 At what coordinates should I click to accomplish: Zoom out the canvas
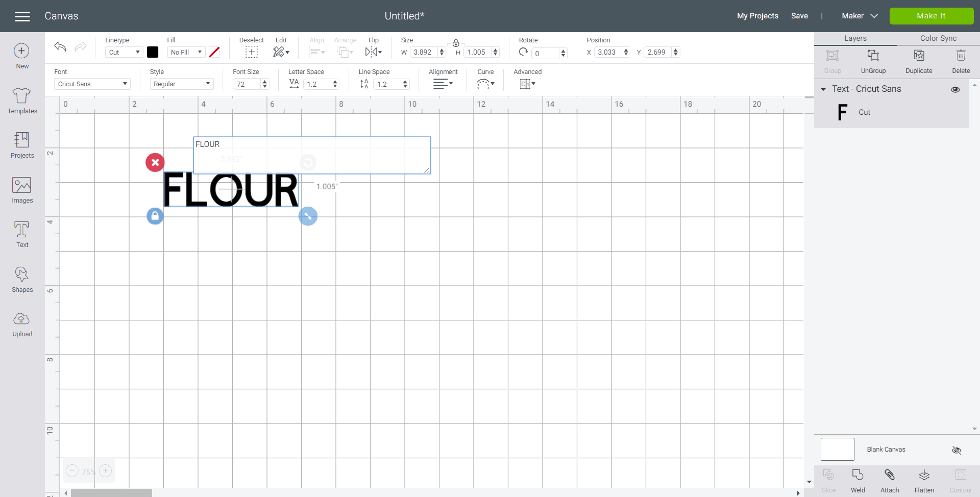(72, 471)
